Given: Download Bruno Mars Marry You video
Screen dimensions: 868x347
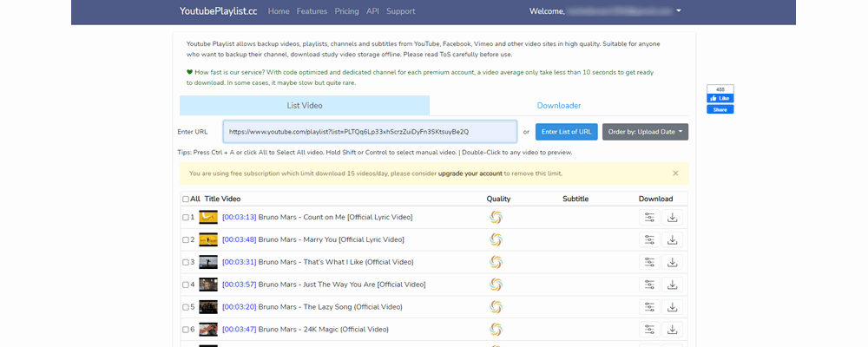Looking at the screenshot, I should [672, 239].
